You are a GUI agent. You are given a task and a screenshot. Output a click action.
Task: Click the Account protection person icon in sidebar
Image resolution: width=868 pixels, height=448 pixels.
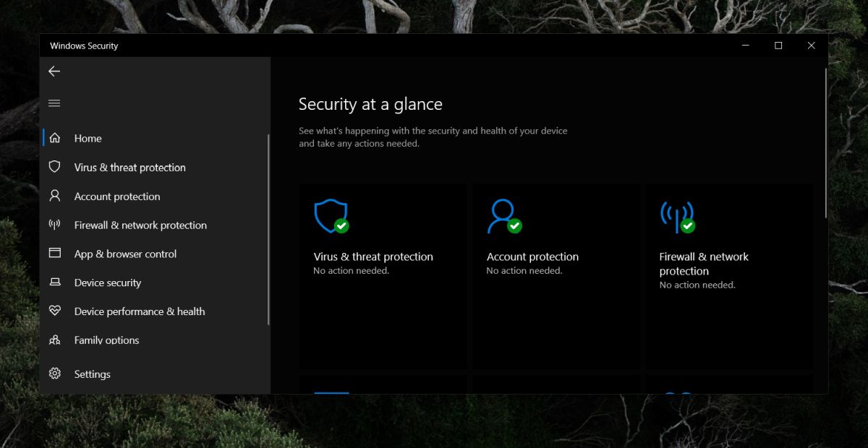[55, 196]
